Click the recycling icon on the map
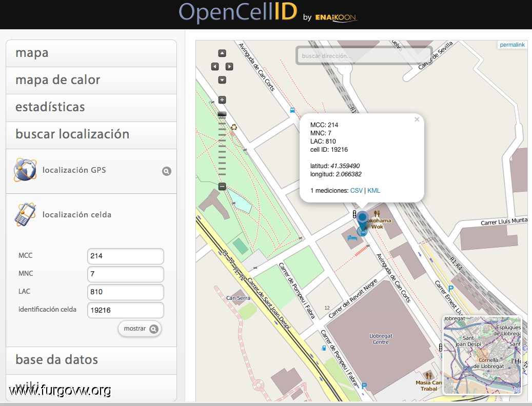 click(234, 128)
